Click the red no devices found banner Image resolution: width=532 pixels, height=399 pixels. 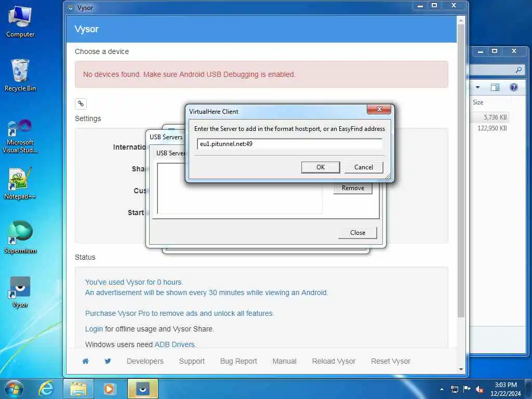click(261, 74)
